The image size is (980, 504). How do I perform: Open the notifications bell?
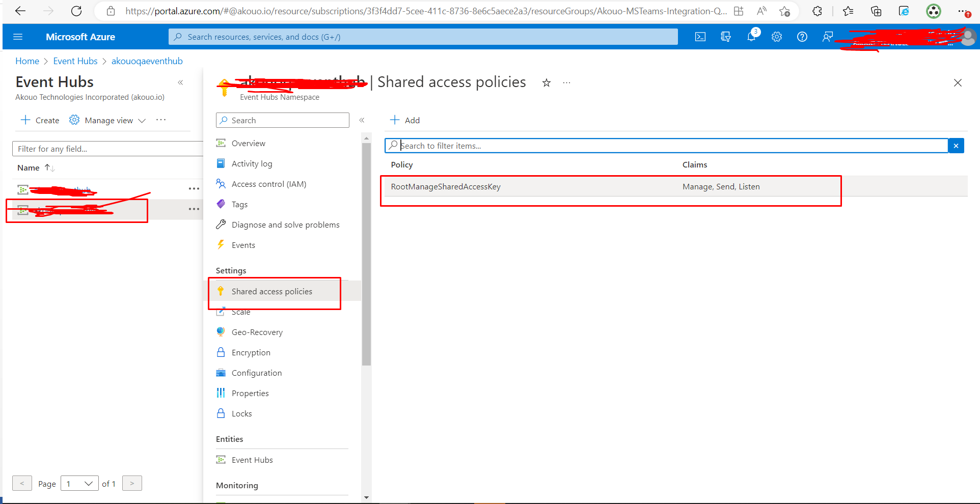click(x=751, y=36)
